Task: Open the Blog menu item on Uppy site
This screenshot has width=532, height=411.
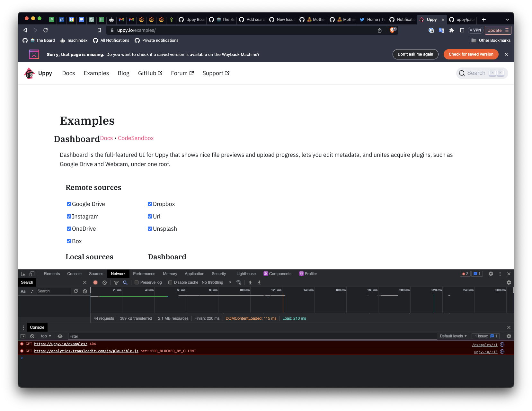Action: [123, 73]
